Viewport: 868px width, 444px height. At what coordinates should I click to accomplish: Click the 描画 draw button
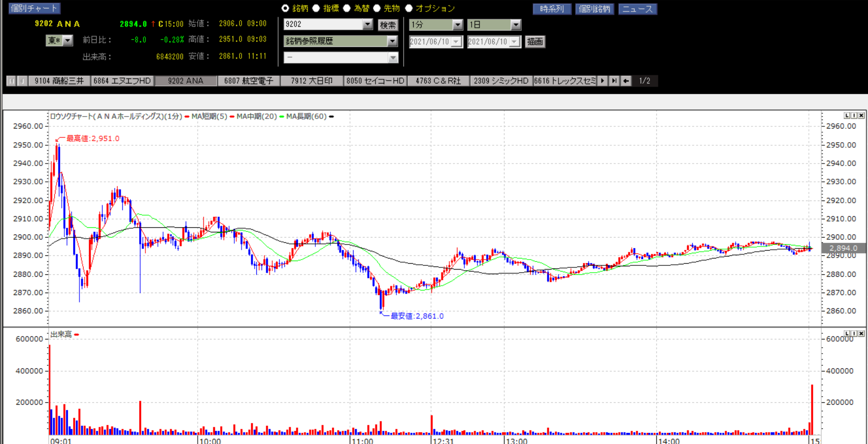tap(535, 42)
